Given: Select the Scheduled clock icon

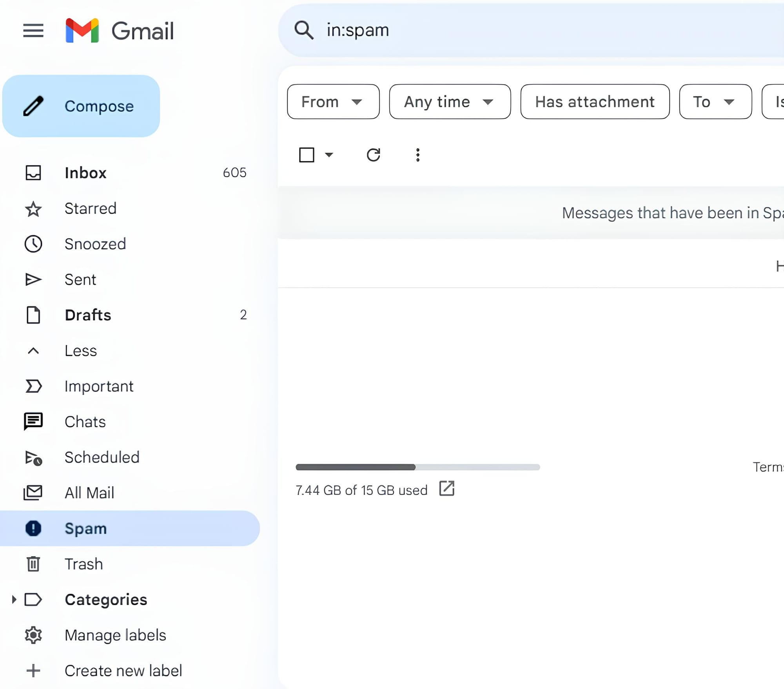Looking at the screenshot, I should click(x=33, y=457).
